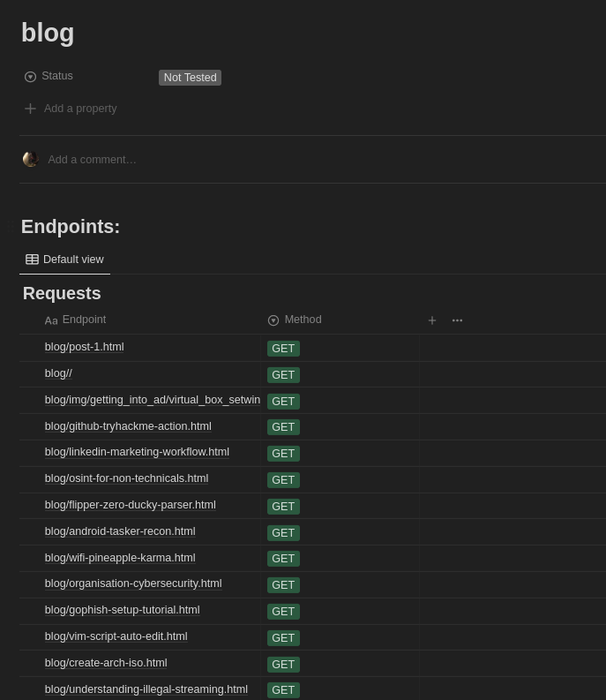
Task: Click the Status property select icon
Action: 30,77
